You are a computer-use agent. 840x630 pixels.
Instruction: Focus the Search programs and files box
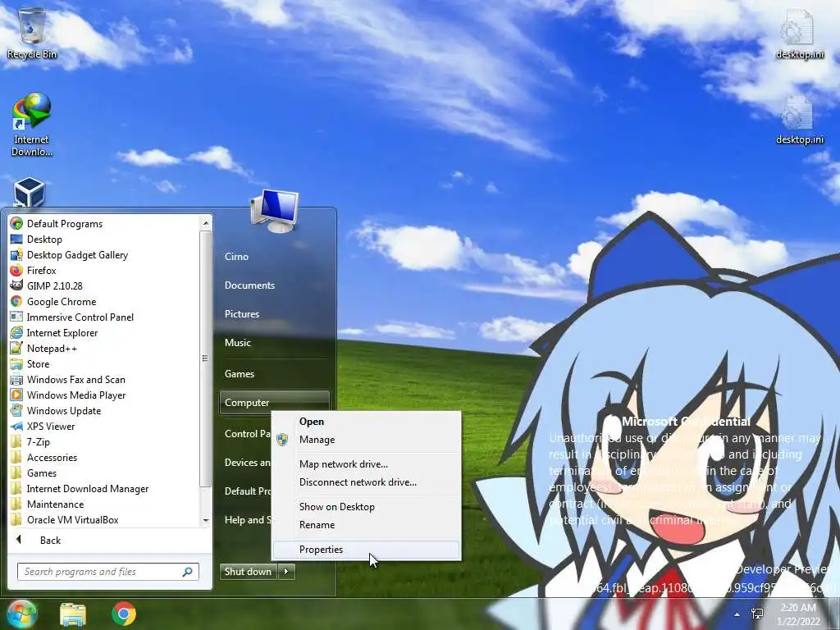point(108,572)
